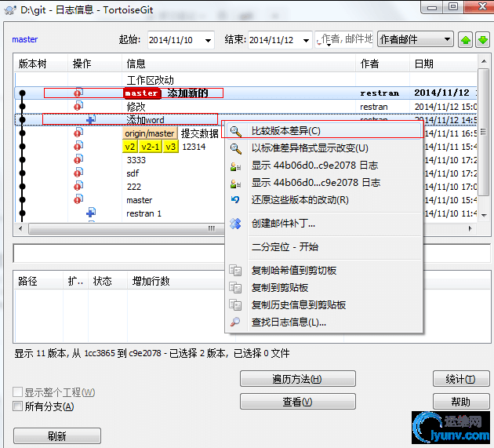Select the 修改 commit row
494x448 pixels.
[245, 107]
